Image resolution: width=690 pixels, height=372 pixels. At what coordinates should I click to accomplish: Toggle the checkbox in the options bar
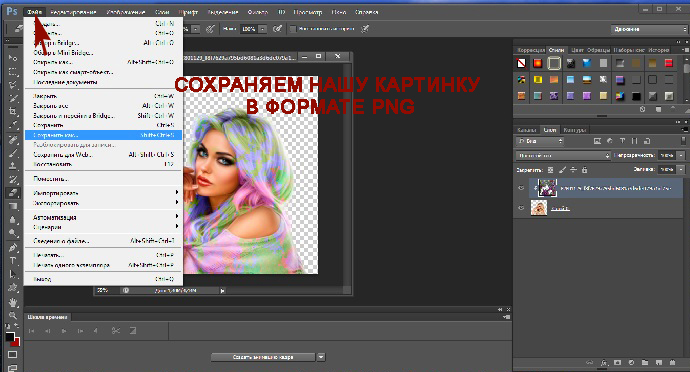pos(293,29)
